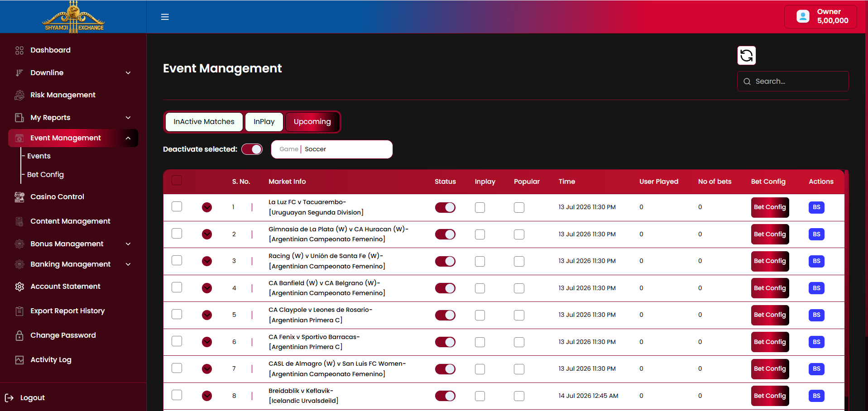Click the Downline sidebar icon
Image resolution: width=868 pixels, height=411 pixels.
point(19,73)
